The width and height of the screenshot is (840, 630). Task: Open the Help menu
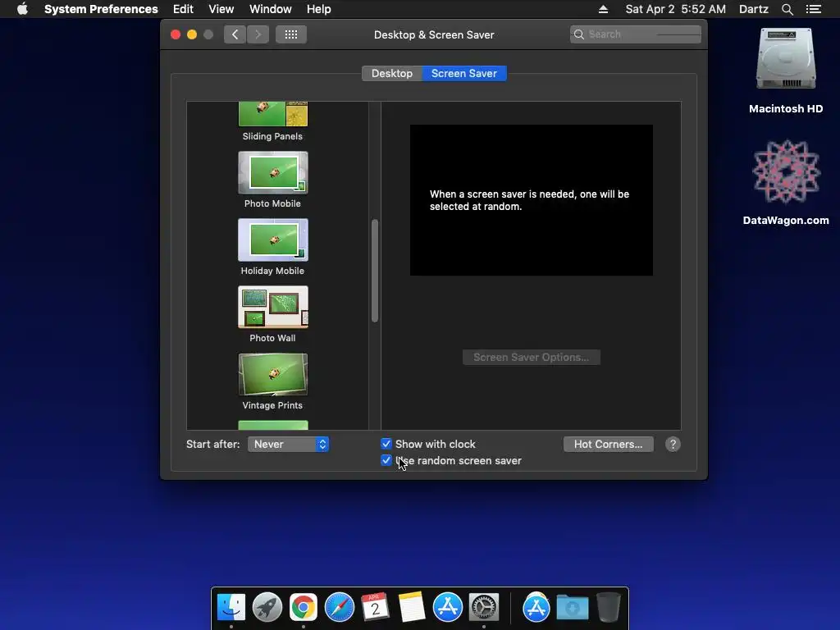point(319,9)
